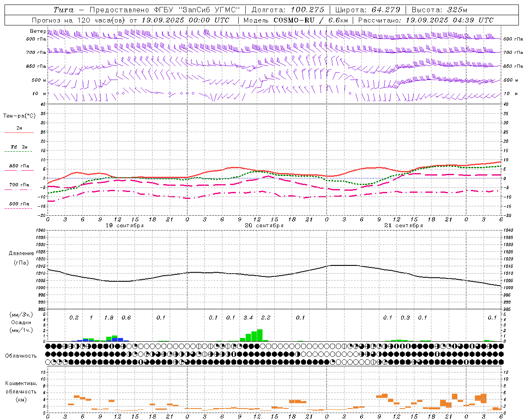Select the text Предоставлено ФГБУ "ЗапСиб УГМС"
525x420 pixels.
[x=164, y=10]
